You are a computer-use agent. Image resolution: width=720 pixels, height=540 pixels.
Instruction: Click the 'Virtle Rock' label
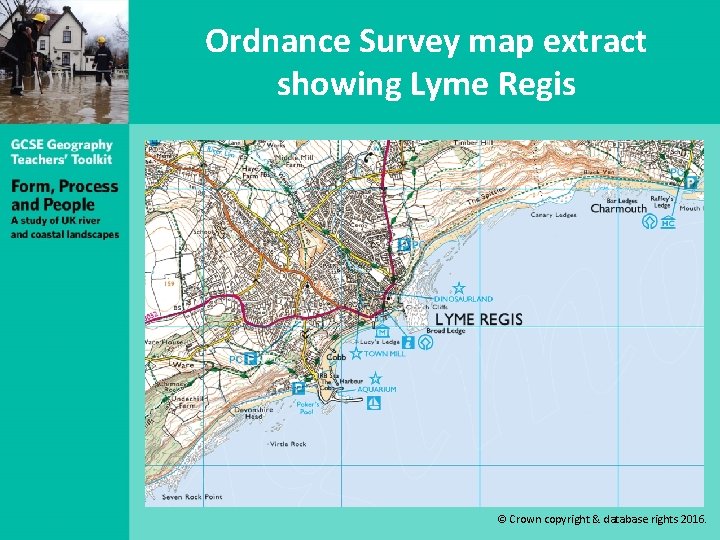(288, 444)
